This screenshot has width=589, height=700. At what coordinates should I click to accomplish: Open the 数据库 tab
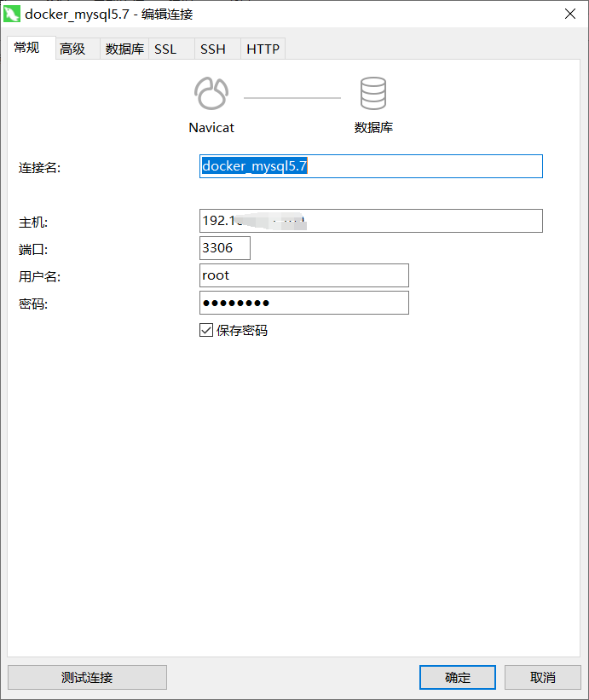124,49
